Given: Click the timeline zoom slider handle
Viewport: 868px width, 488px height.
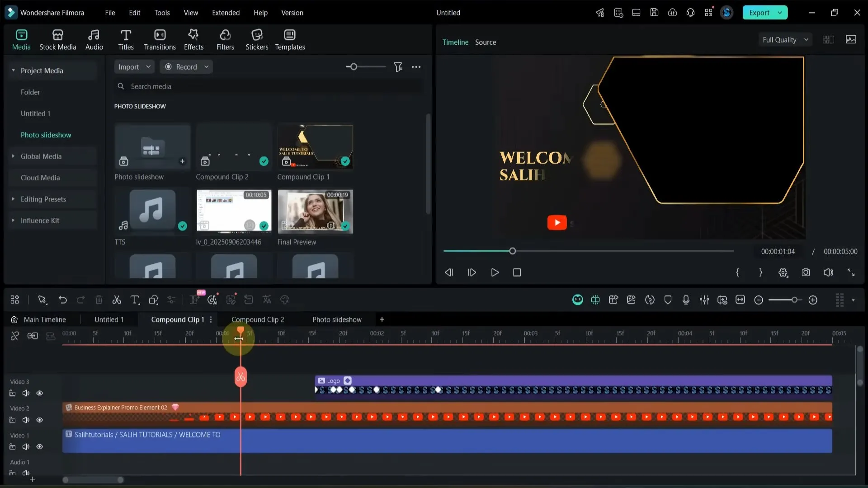Looking at the screenshot, I should 794,300.
